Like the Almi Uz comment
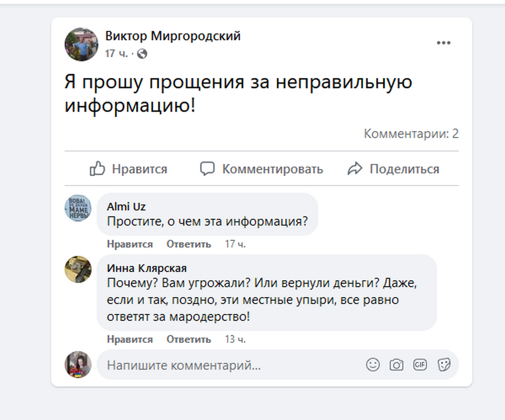Image resolution: width=505 pixels, height=420 pixels. [130, 244]
